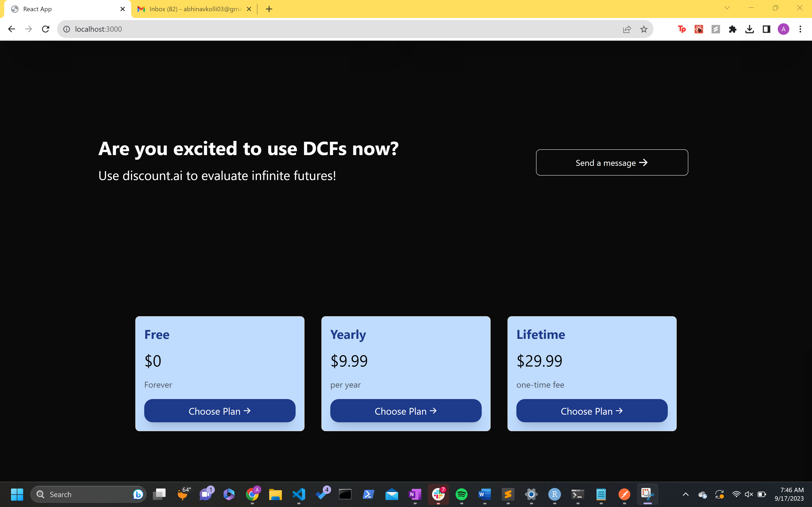The height and width of the screenshot is (507, 812).
Task: Toggle the muted volume tray icon
Action: coord(749,494)
